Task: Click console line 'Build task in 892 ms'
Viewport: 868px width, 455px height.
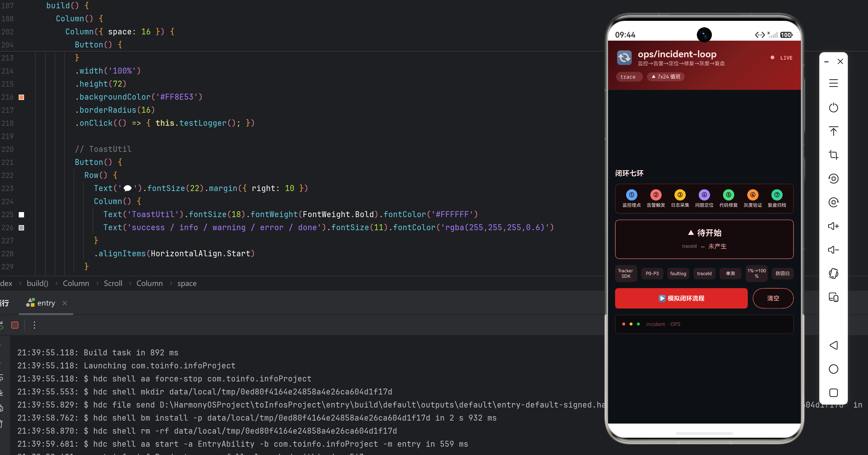Action: tap(131, 353)
